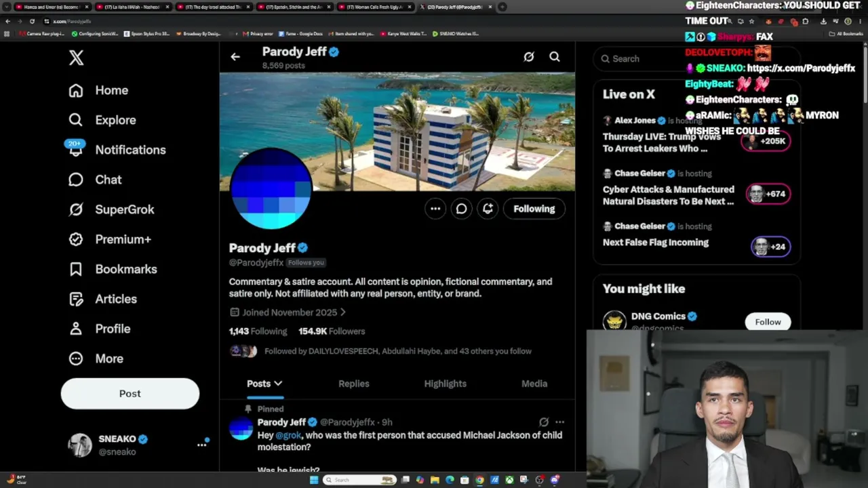Click the Following button on the profile
868x488 pixels.
click(x=534, y=209)
